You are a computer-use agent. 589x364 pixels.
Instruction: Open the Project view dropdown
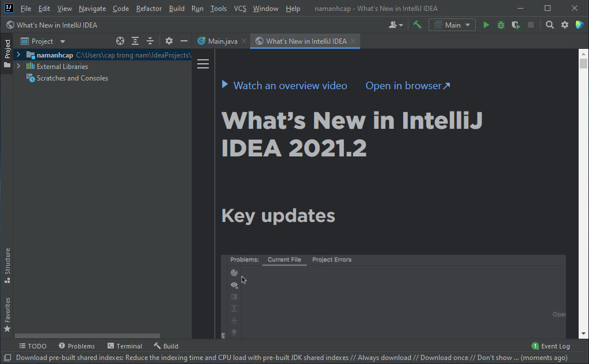pos(43,41)
